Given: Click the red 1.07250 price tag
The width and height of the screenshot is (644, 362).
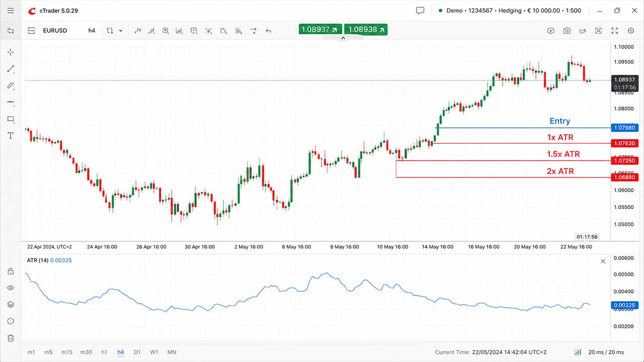Looking at the screenshot, I should click(x=624, y=160).
